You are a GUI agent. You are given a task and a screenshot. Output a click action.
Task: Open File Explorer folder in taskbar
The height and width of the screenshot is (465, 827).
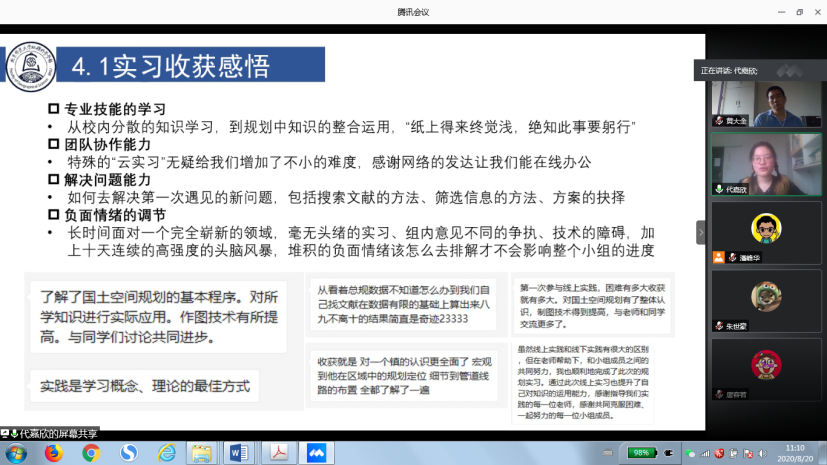202,453
